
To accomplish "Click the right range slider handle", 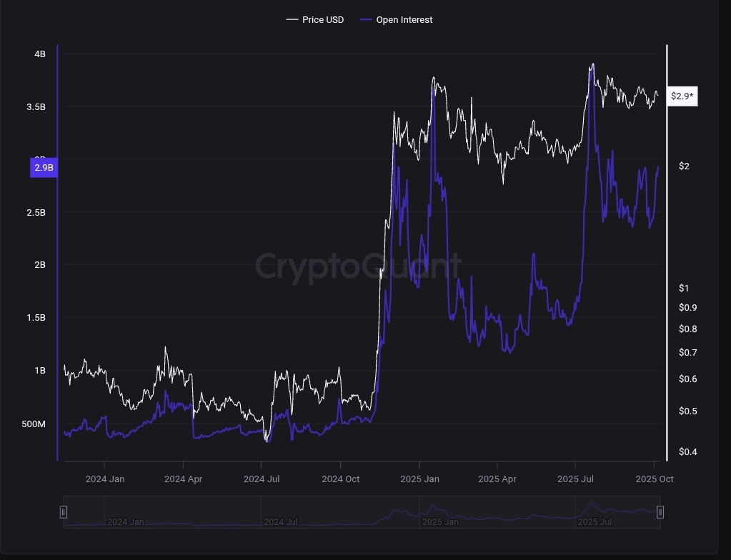I will [x=660, y=511].
